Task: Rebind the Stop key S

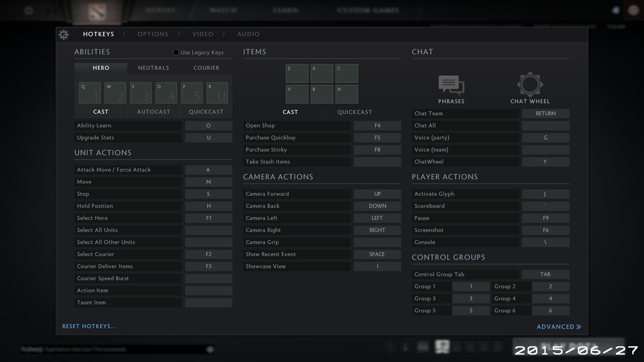Action: coord(209,194)
